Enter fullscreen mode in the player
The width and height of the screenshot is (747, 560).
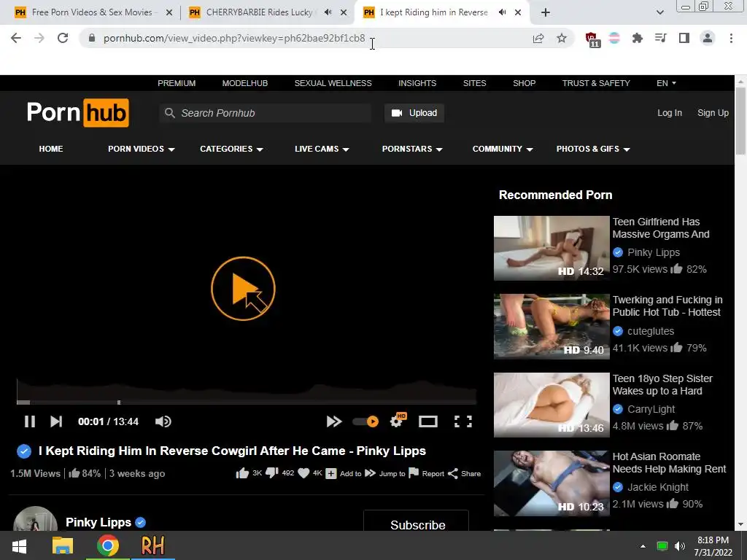463,421
